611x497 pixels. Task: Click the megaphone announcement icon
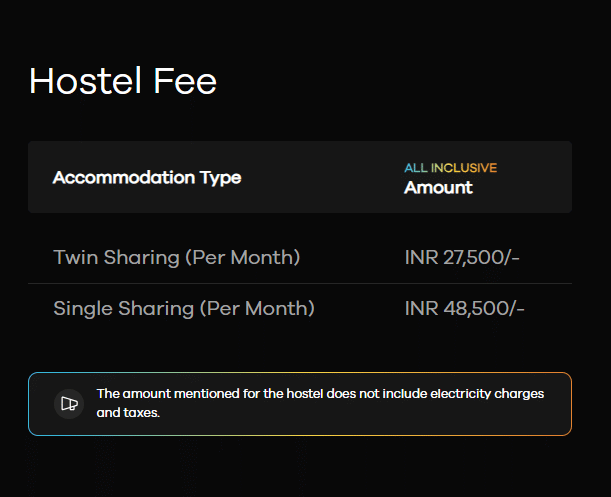pyautogui.click(x=68, y=404)
